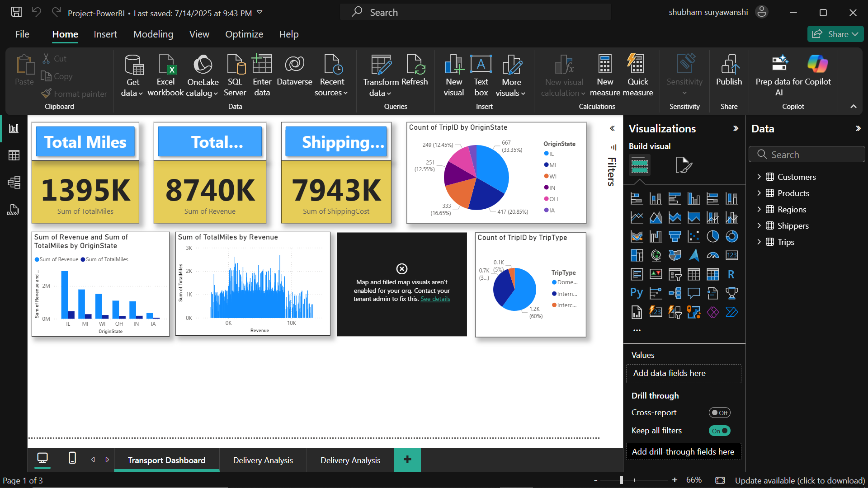Add a new page with plus button

[x=407, y=460]
